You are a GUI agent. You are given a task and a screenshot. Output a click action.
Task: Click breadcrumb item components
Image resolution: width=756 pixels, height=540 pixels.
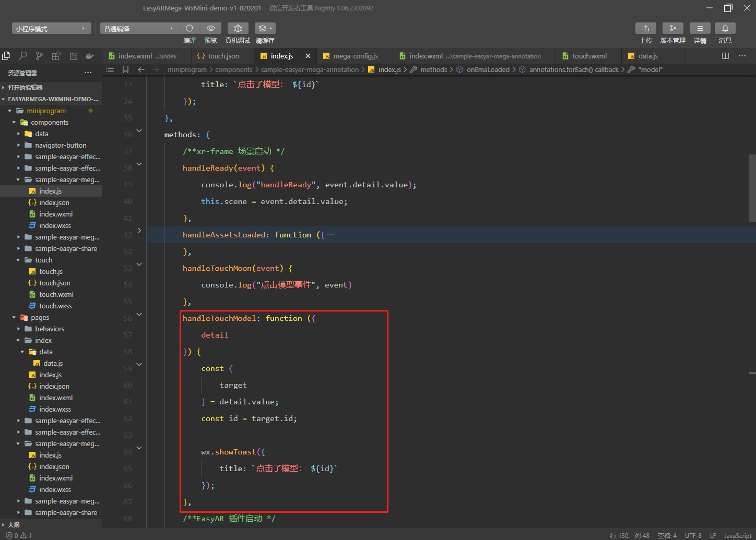[x=233, y=69]
